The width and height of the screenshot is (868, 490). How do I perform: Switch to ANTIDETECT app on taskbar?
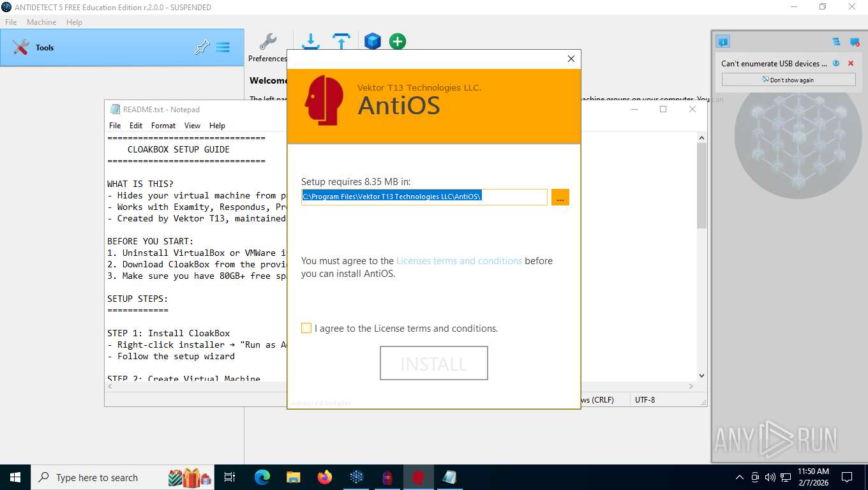pyautogui.click(x=356, y=477)
